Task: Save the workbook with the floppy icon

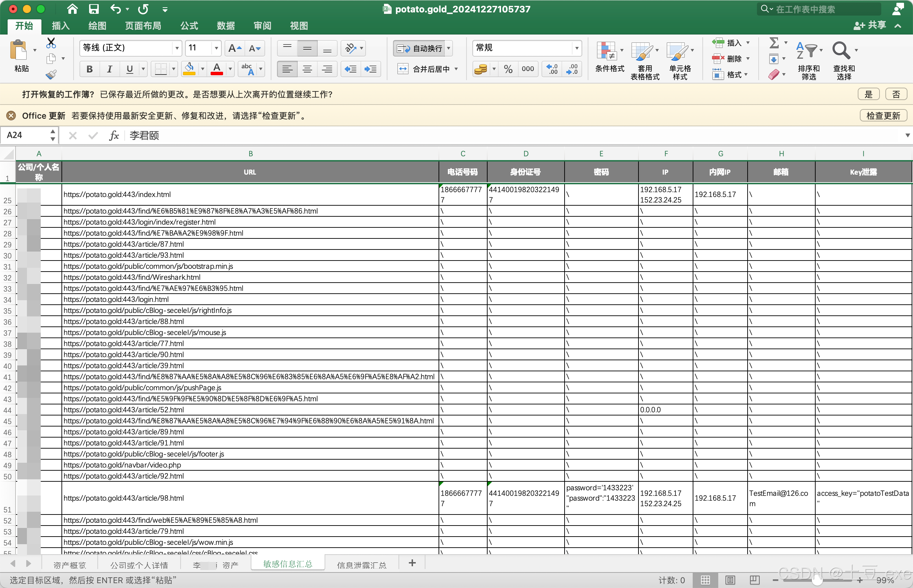Action: pyautogui.click(x=94, y=9)
